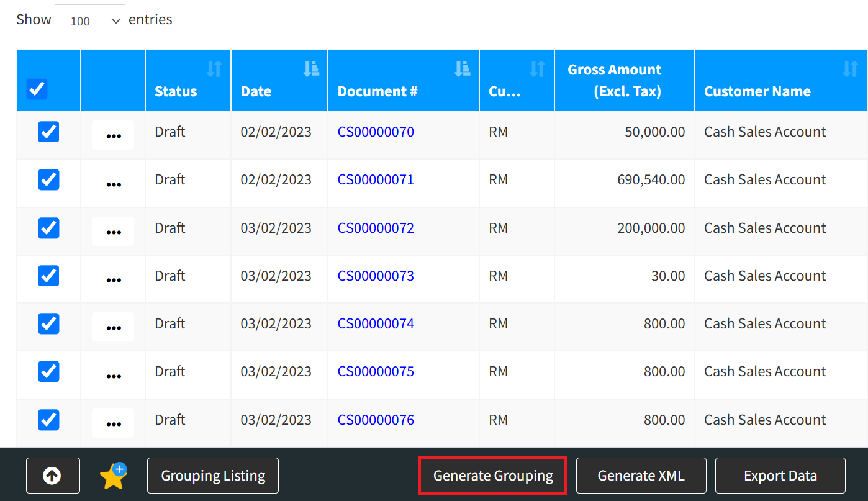Click Export Data button

(x=780, y=476)
